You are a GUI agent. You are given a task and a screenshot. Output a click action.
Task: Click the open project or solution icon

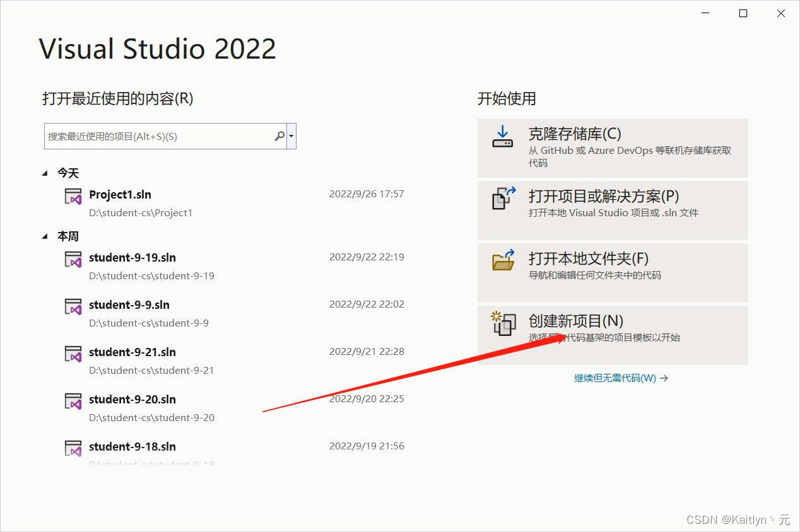tap(504, 198)
